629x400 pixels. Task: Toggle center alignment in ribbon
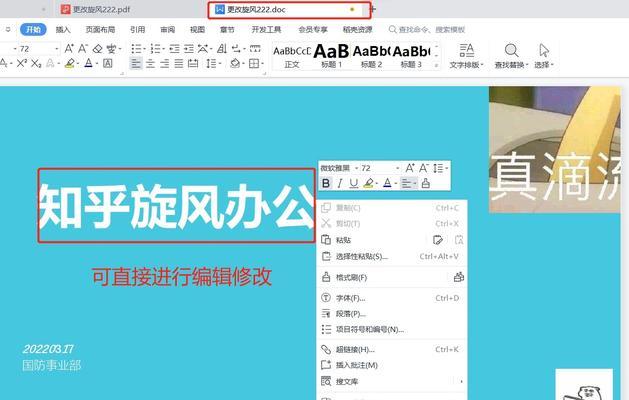(150, 63)
